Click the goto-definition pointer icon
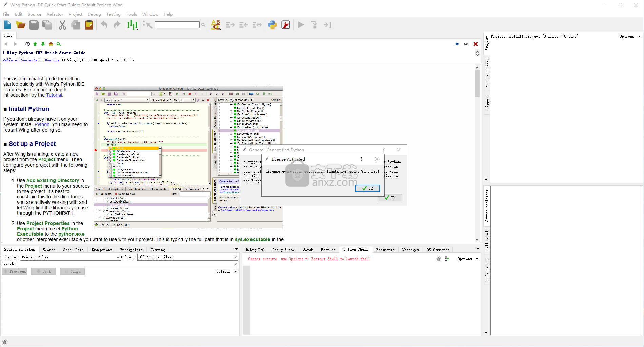 pos(147,25)
